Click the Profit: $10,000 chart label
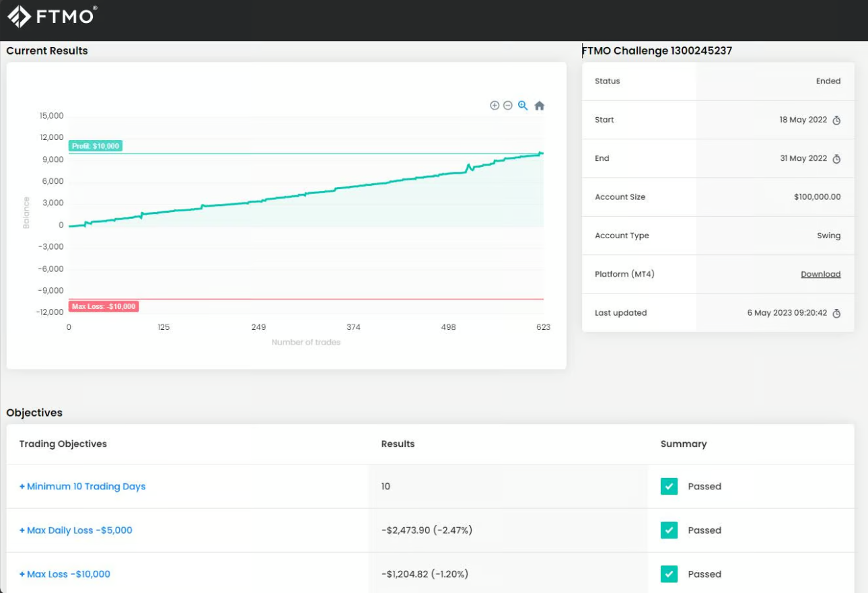868x593 pixels. (x=96, y=146)
